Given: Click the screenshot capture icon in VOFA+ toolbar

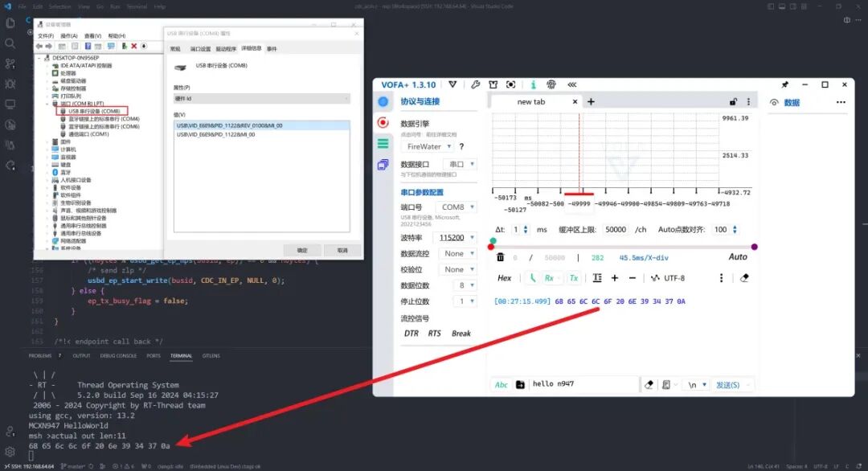Looking at the screenshot, I should tap(511, 84).
